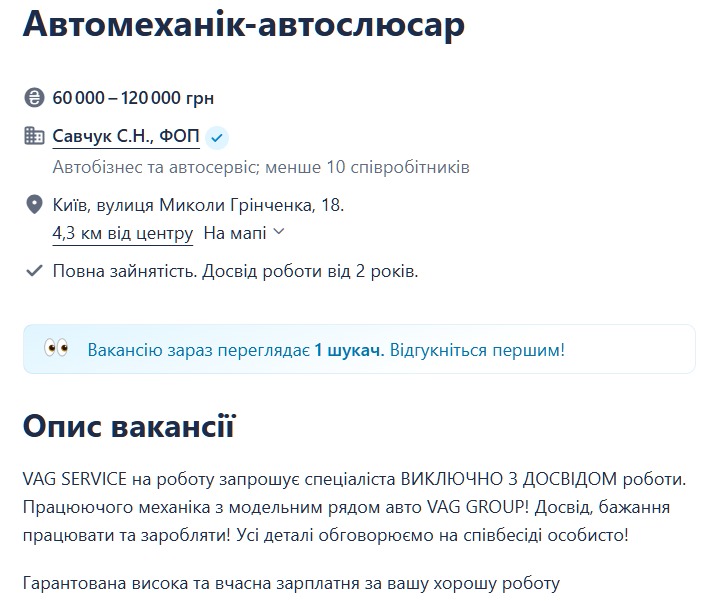
Task: Click the Відгукніться першим text in banner
Action: point(476,350)
